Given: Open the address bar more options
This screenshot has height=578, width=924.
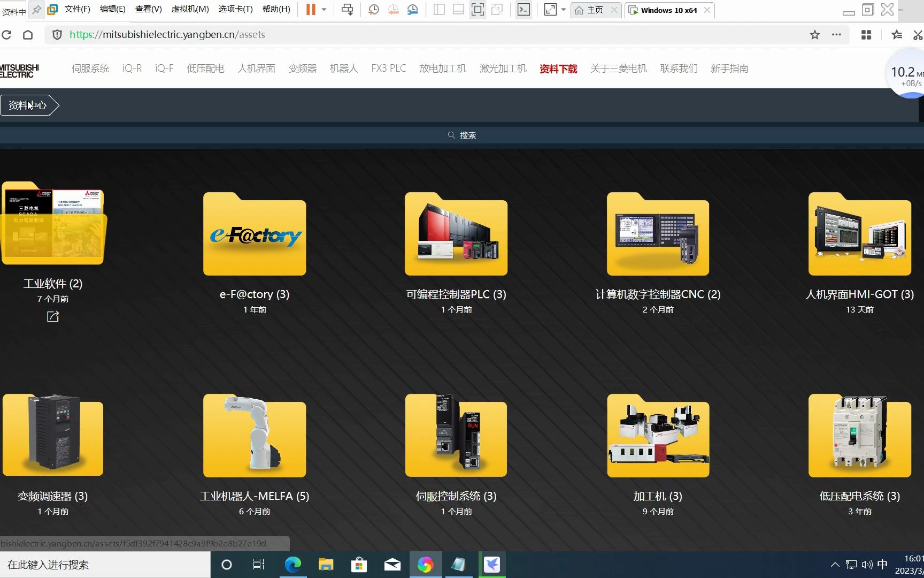Looking at the screenshot, I should click(837, 35).
